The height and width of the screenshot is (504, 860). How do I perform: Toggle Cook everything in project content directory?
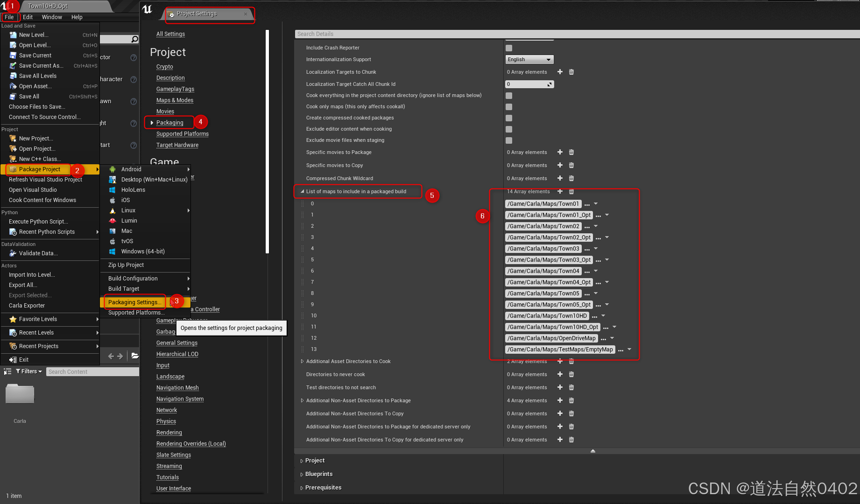(509, 96)
